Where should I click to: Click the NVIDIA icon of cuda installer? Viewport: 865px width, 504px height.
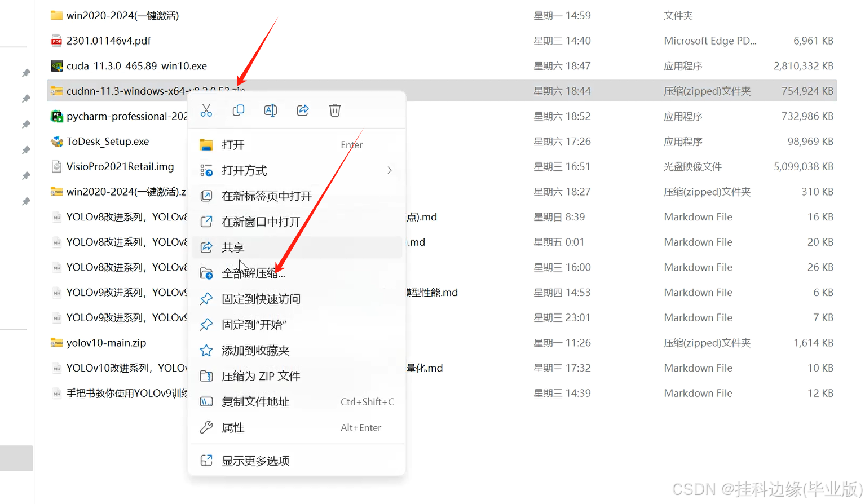(56, 66)
